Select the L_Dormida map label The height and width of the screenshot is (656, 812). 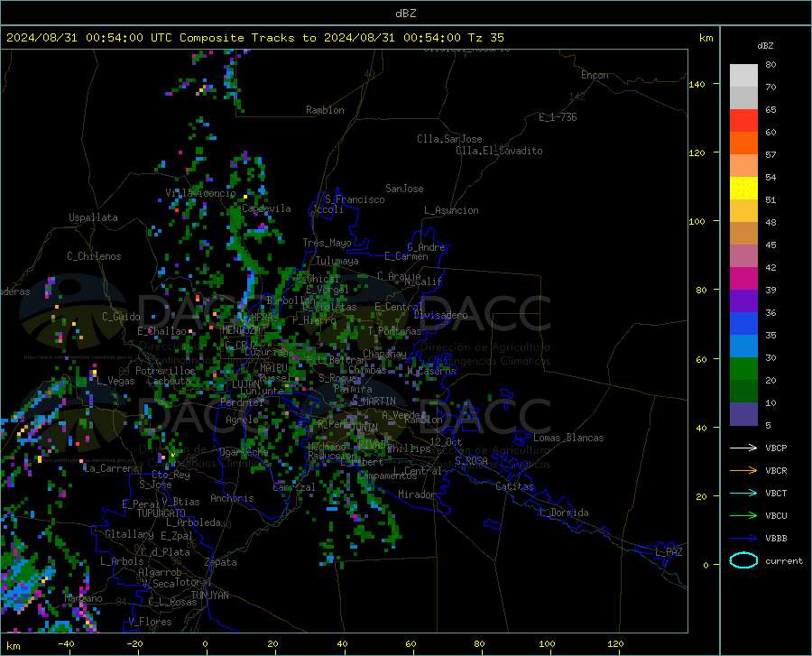pyautogui.click(x=564, y=513)
